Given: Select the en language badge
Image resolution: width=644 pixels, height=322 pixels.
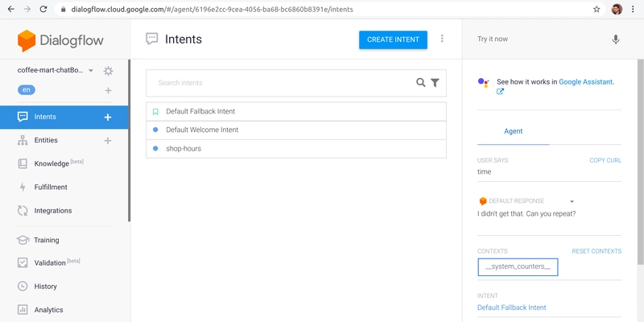Looking at the screenshot, I should coord(27,90).
